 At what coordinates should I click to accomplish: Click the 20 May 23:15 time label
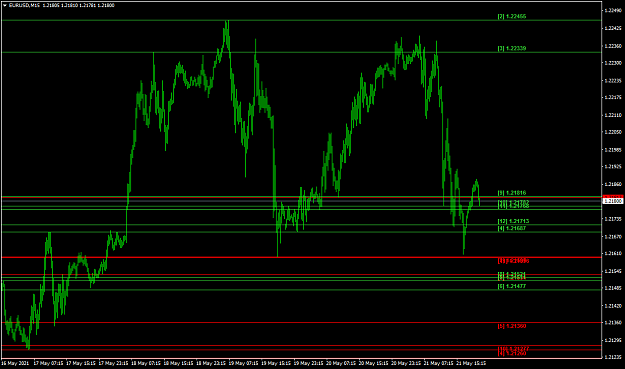click(x=406, y=363)
